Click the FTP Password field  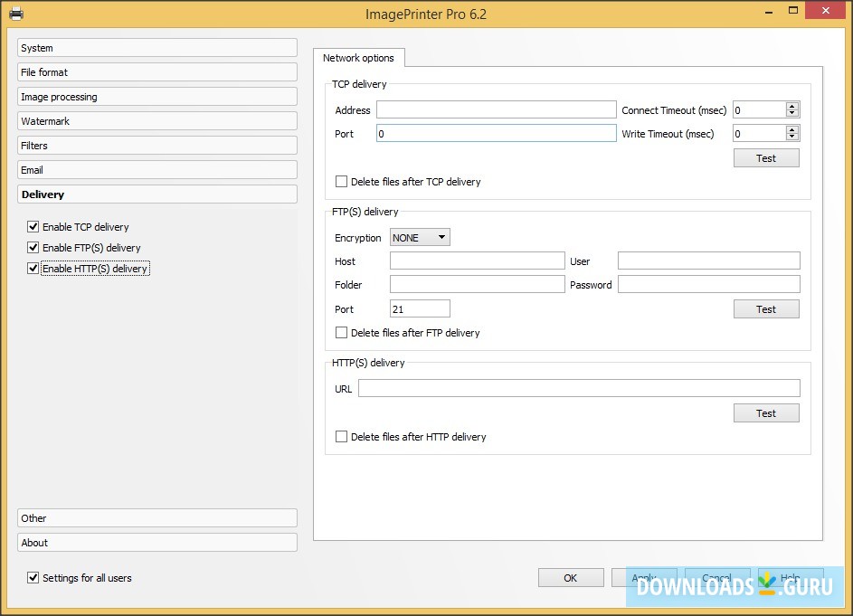click(x=708, y=285)
